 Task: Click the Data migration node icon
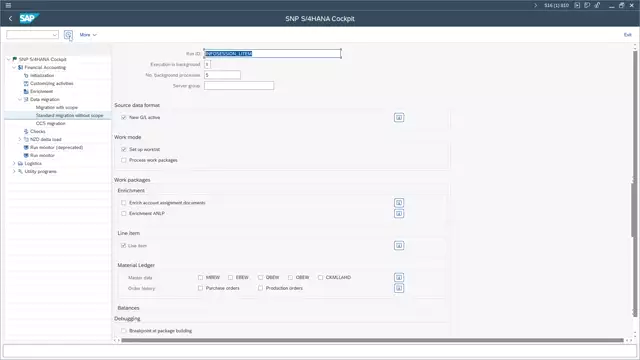tap(26, 99)
